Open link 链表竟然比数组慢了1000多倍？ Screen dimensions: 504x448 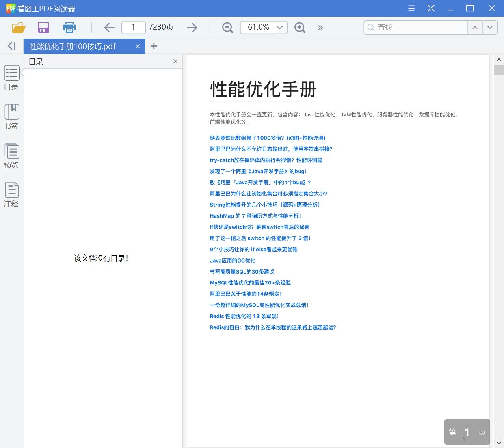coord(268,138)
